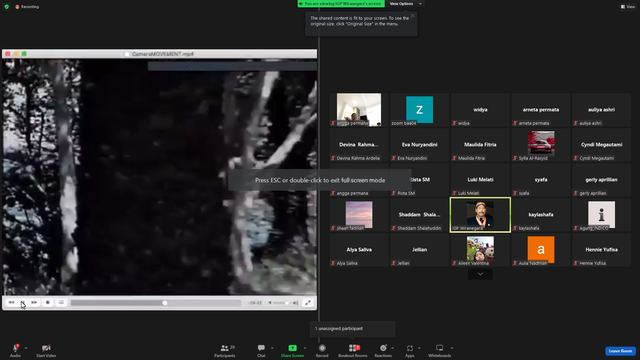The height and width of the screenshot is (360, 640).
Task: Select the Hennie Yufisa participant tile
Action: coord(601,250)
